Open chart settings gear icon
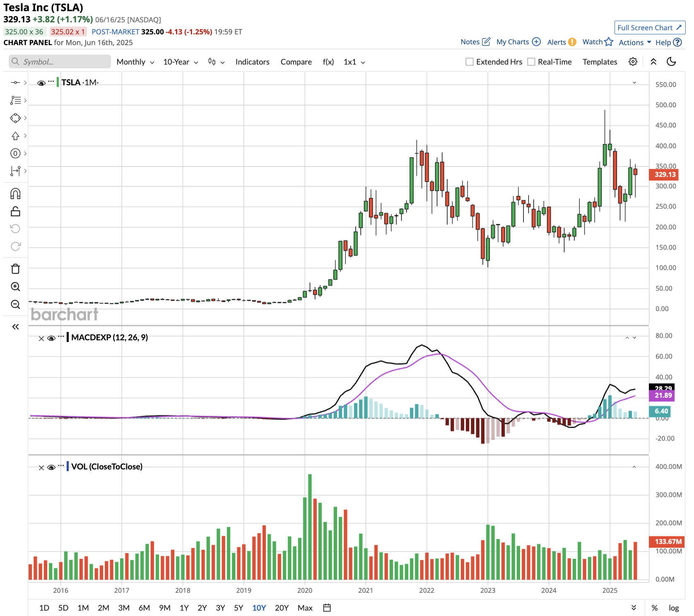Screen dimensions: 694x616 [633, 62]
